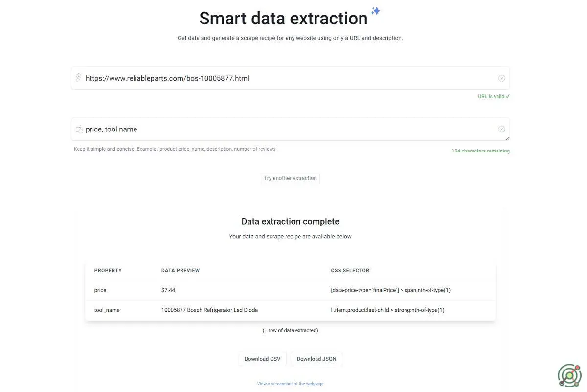Click the description field resize handle

[507, 138]
